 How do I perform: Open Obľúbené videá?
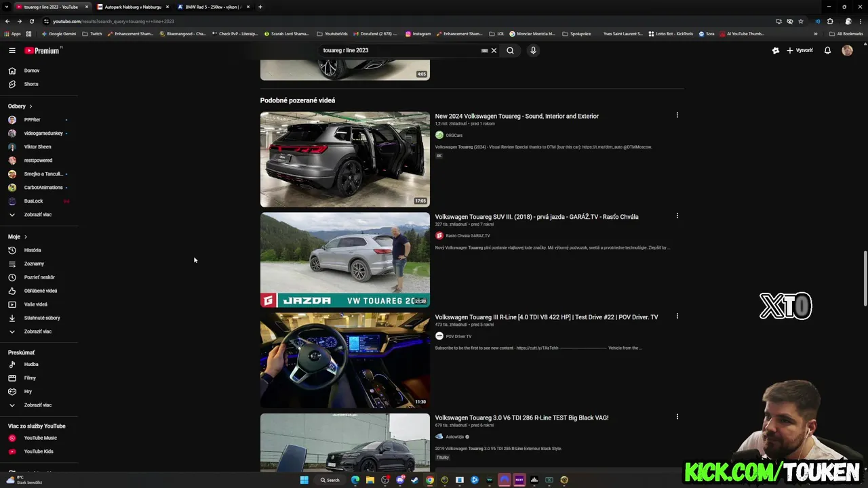(x=39, y=291)
